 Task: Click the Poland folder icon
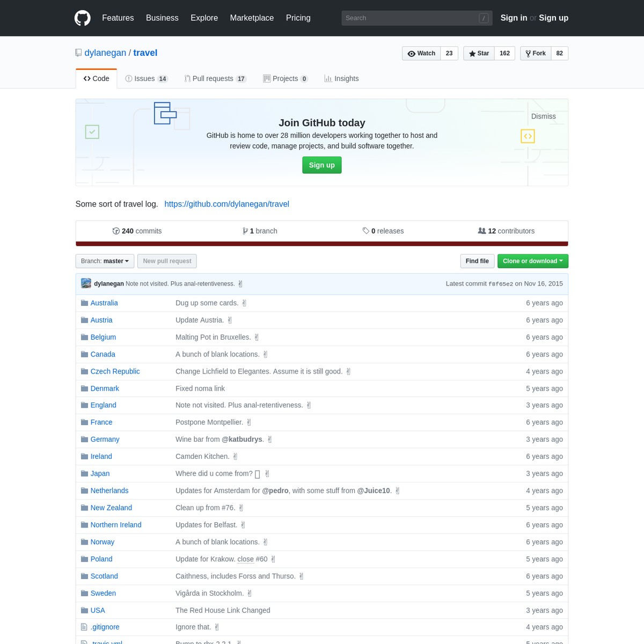pos(84,559)
